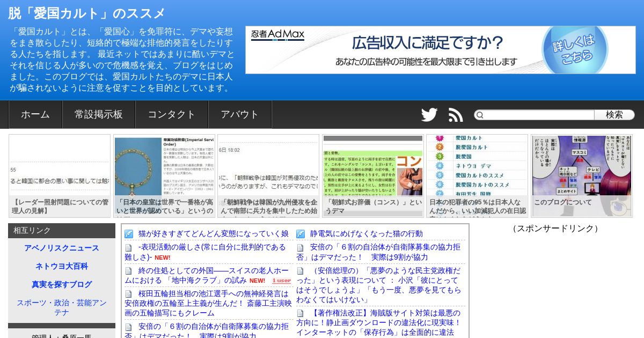Click blue feed icon beside 静電気にめげなくなった article
The image size is (644, 338).
coord(301,234)
